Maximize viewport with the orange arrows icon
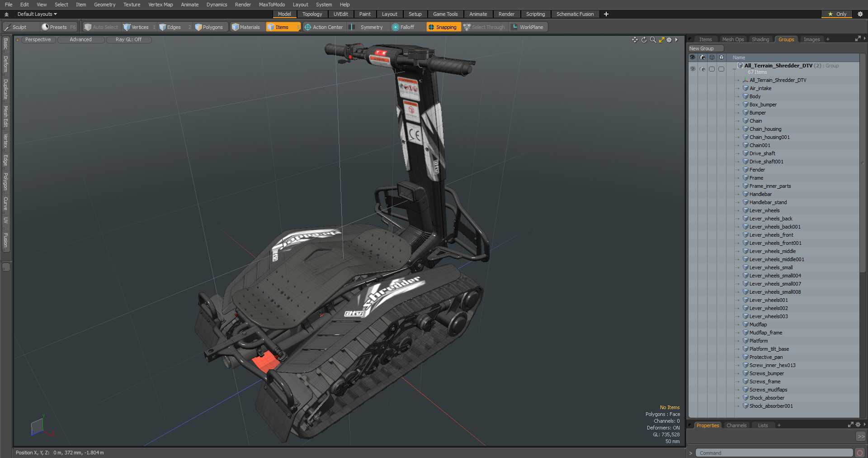Viewport: 868px width, 458px height. [x=661, y=40]
